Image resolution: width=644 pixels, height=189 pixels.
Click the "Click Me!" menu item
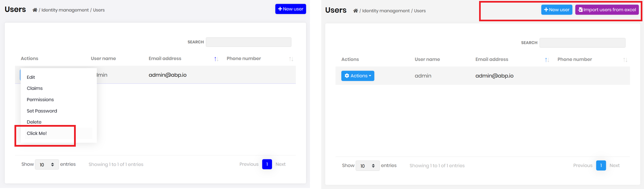point(37,133)
